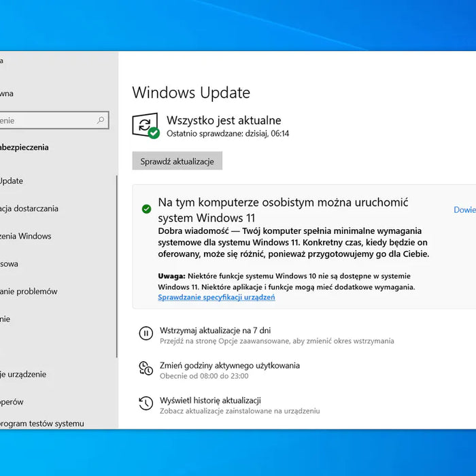
Task: Open the sidebar item ending 'sowa'
Action: tap(9, 264)
